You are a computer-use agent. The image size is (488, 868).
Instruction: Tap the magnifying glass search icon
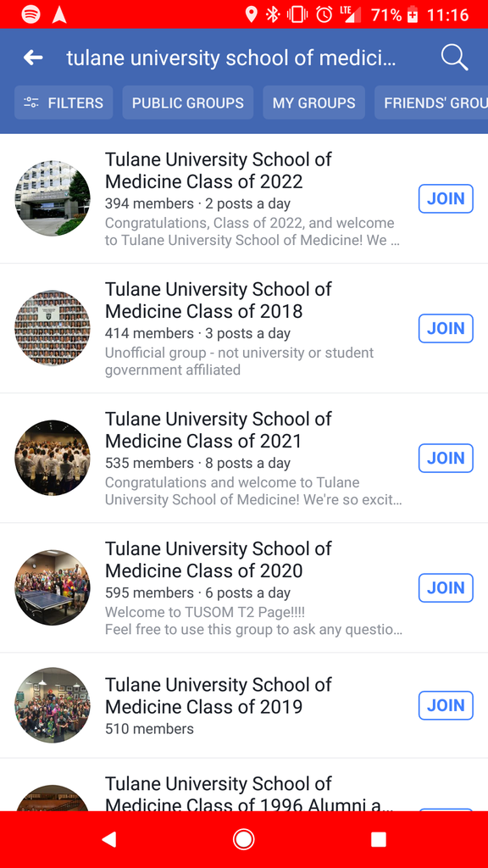pyautogui.click(x=454, y=58)
